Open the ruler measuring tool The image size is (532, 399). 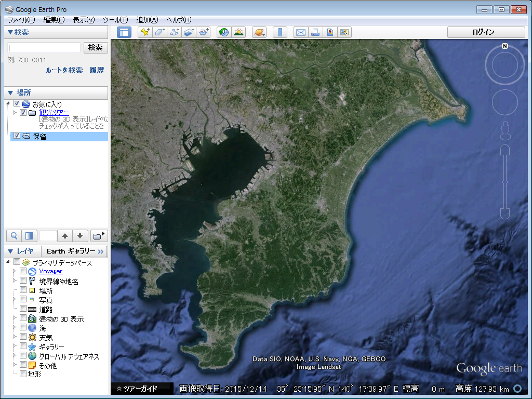pos(280,33)
